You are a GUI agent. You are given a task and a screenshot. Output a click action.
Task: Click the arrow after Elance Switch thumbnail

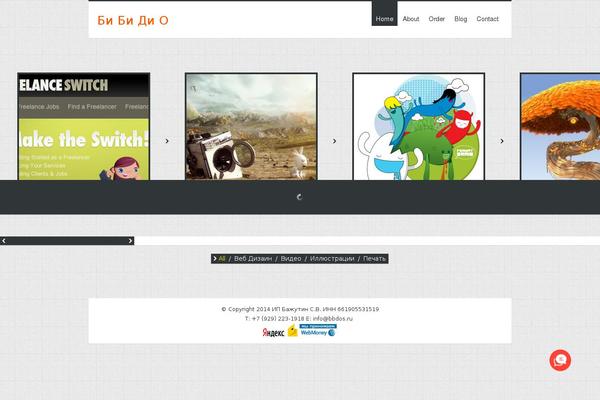[167, 141]
